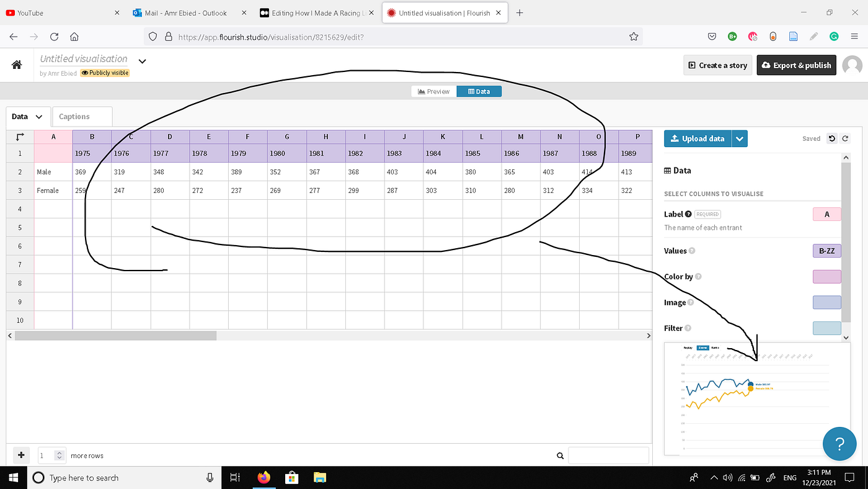The image size is (868, 489).
Task: Open the Data sheet dropdown arrow
Action: pyautogui.click(x=39, y=117)
